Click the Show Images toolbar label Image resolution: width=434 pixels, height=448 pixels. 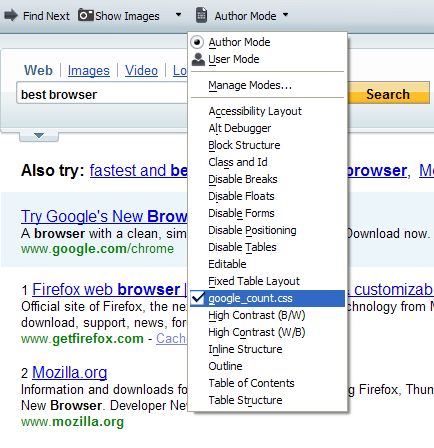pos(127,16)
